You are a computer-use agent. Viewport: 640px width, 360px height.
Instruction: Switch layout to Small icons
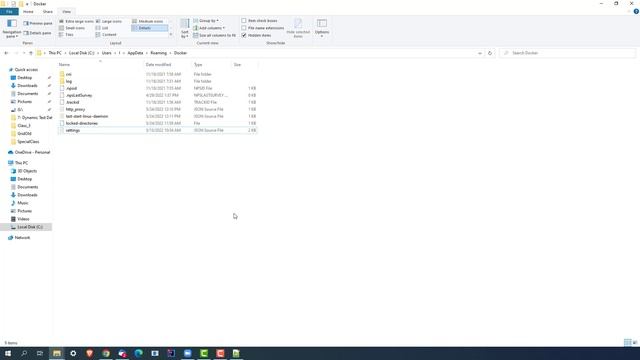tap(72, 28)
